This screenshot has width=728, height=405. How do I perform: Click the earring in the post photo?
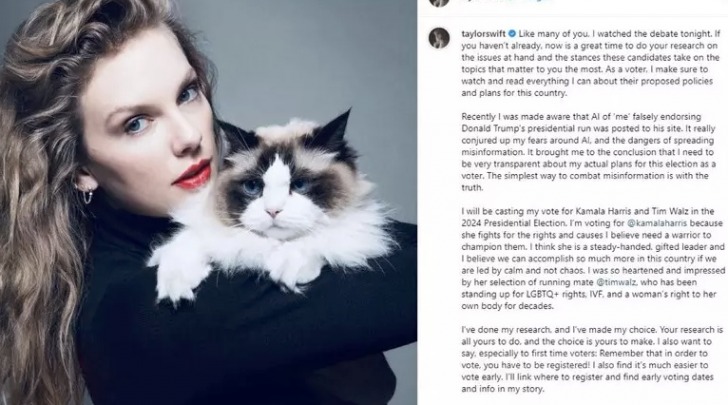87,194
